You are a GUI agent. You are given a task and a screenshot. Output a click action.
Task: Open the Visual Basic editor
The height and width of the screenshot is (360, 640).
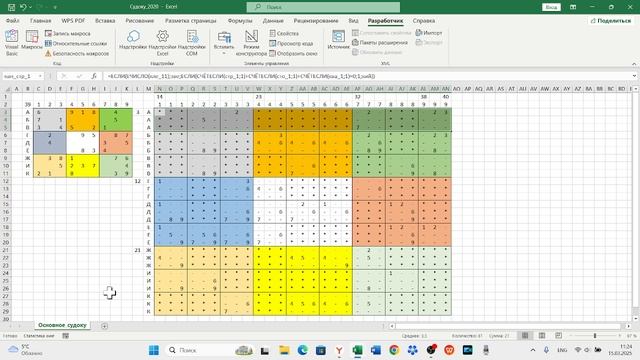11,42
